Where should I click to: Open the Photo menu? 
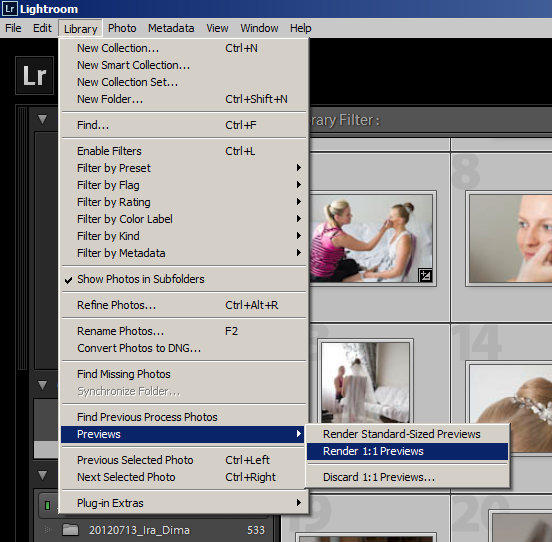(x=122, y=28)
